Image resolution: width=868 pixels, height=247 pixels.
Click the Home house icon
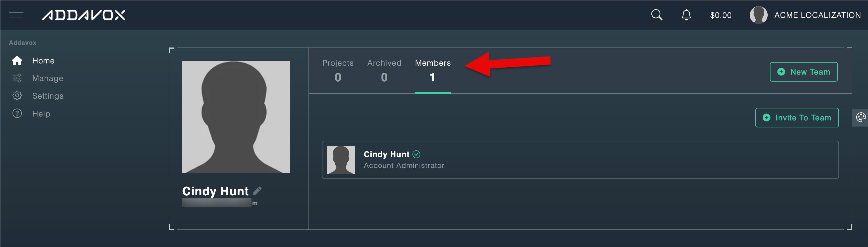(17, 61)
